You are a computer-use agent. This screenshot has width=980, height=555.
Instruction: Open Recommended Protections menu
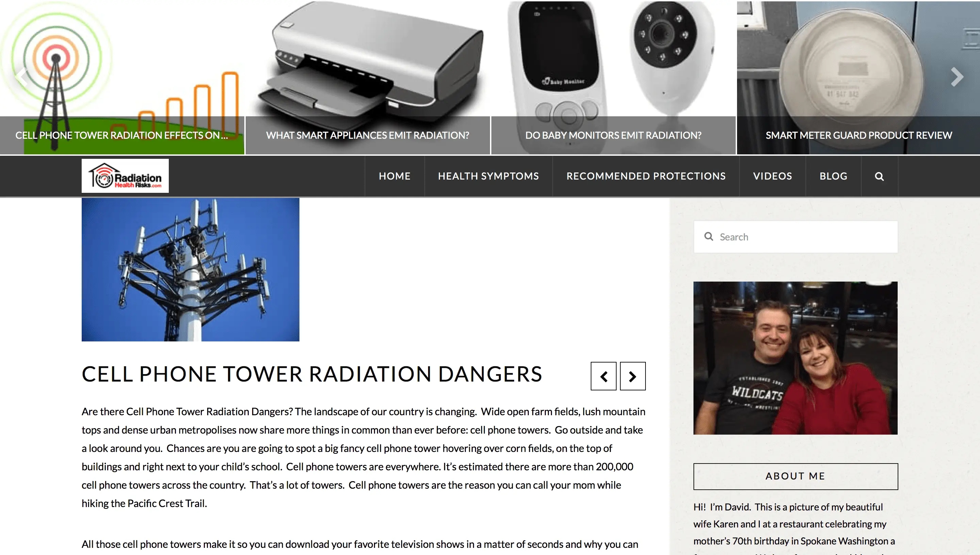(x=646, y=176)
